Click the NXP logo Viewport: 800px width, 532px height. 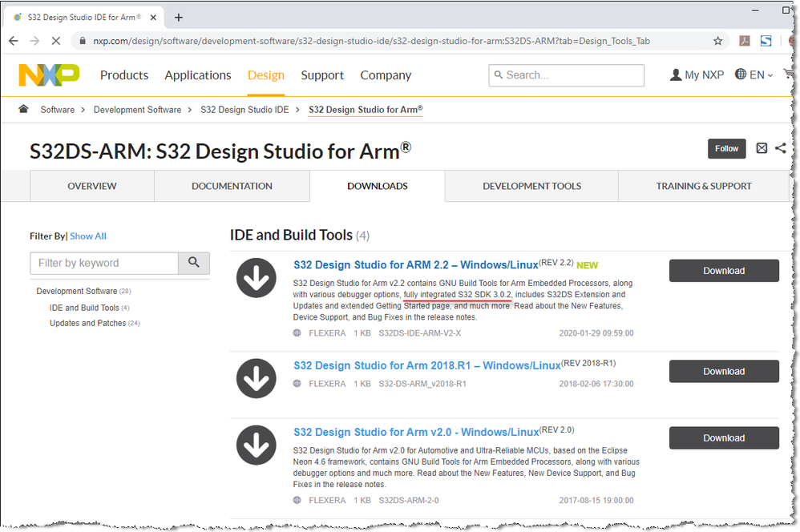49,75
